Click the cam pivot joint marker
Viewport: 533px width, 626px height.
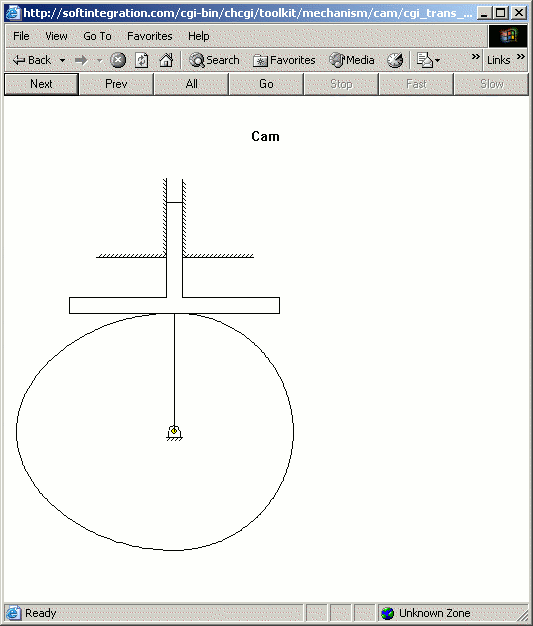click(174, 430)
